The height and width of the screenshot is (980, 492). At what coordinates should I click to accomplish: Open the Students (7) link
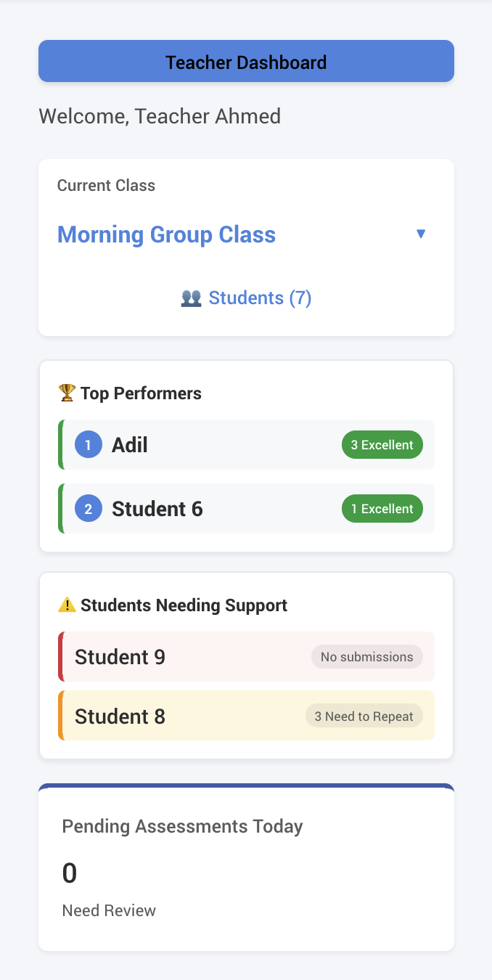(x=260, y=298)
